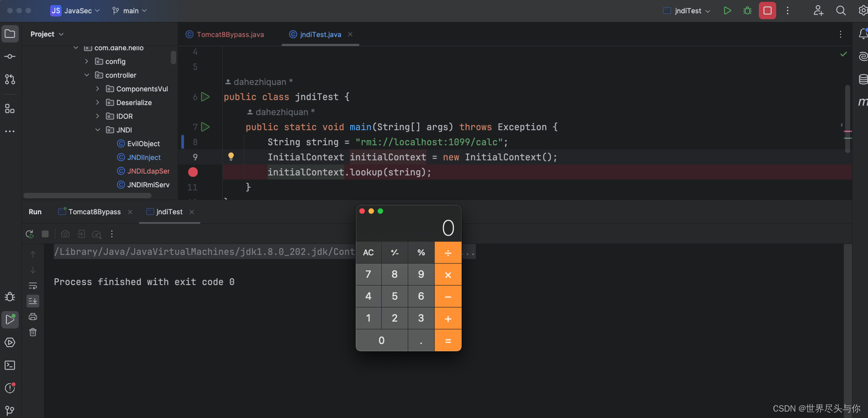The image size is (868, 418).
Task: Open JNDIRmiServ class in project tree
Action: pyautogui.click(x=143, y=185)
